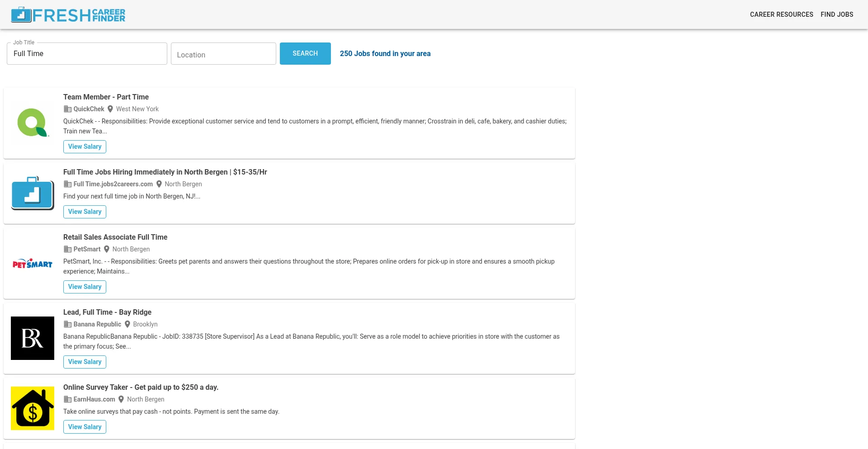Click 'Banana Republic' company name text
Screen dimensions: 868x449
pos(97,324)
